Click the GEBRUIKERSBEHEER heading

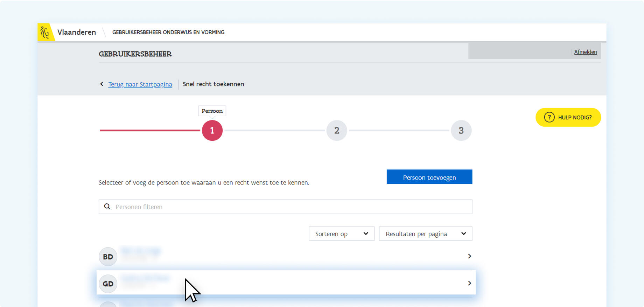click(x=135, y=54)
